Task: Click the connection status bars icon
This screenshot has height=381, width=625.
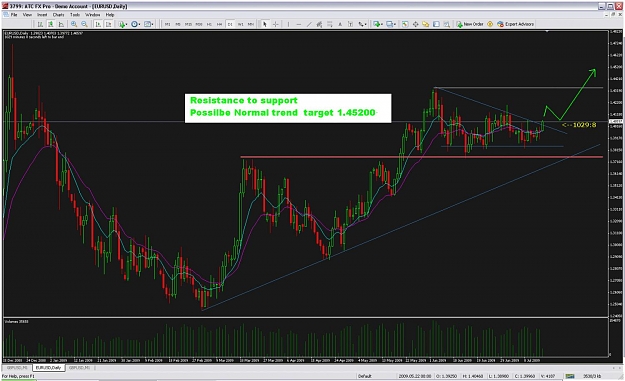Action: pyautogui.click(x=570, y=376)
